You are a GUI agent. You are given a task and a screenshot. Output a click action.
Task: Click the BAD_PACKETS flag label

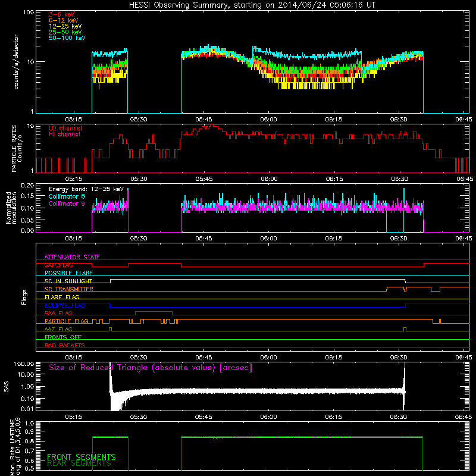pos(65,345)
